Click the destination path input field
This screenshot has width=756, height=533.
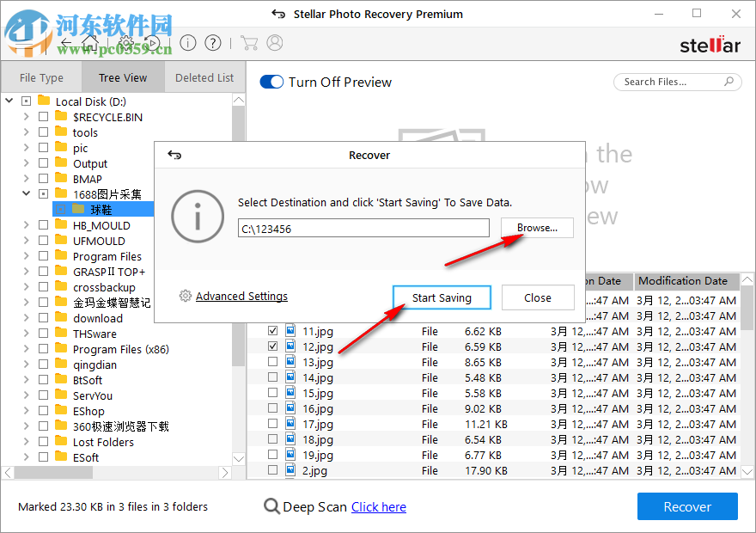tap(363, 227)
